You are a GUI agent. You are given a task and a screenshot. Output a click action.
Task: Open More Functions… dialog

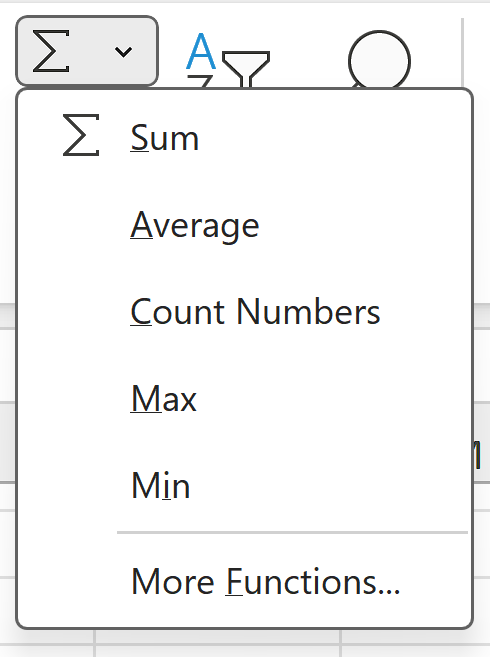point(245,582)
